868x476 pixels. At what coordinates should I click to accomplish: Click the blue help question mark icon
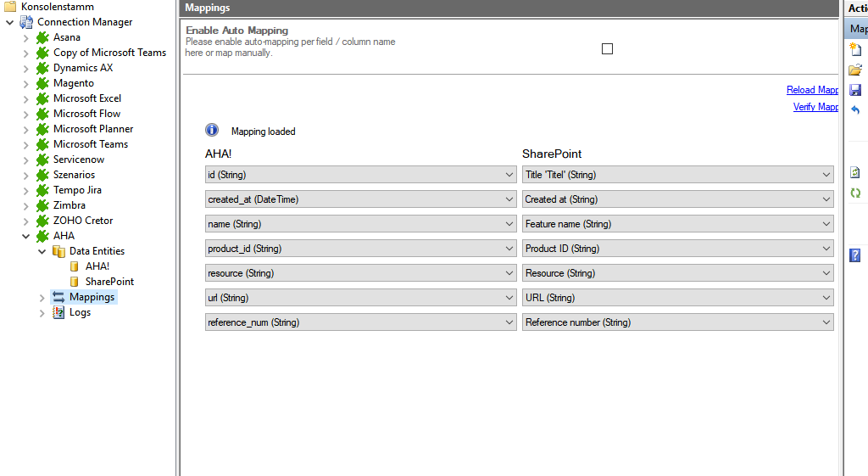(855, 255)
